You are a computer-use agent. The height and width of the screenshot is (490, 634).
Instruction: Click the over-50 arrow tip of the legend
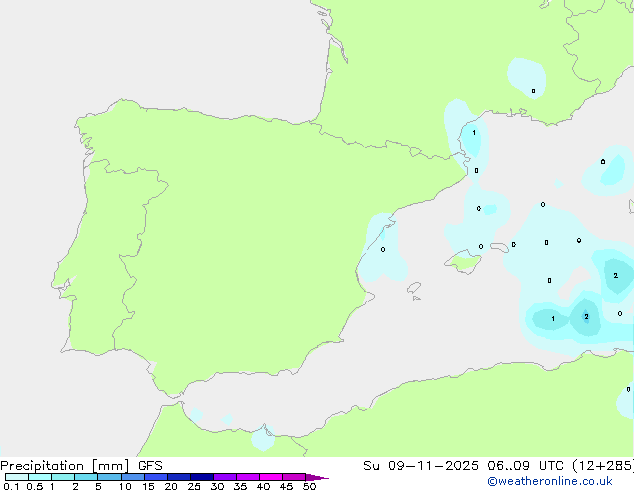click(x=317, y=477)
